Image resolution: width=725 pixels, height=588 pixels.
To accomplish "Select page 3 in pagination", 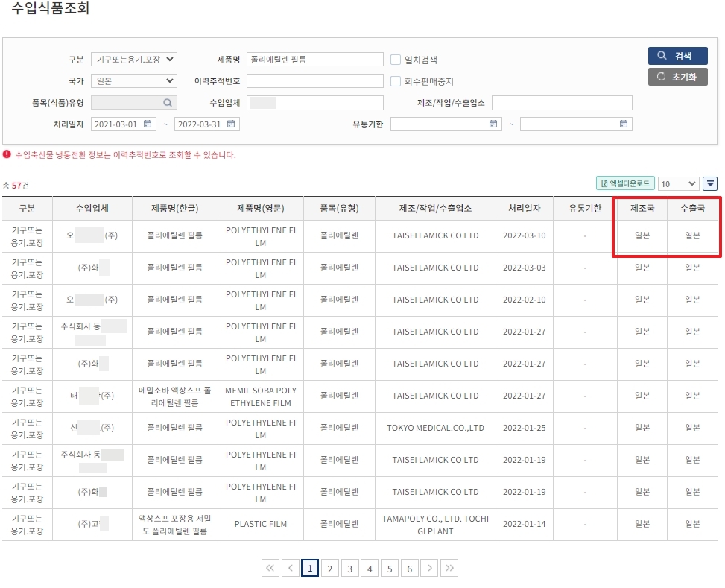I will [x=350, y=568].
